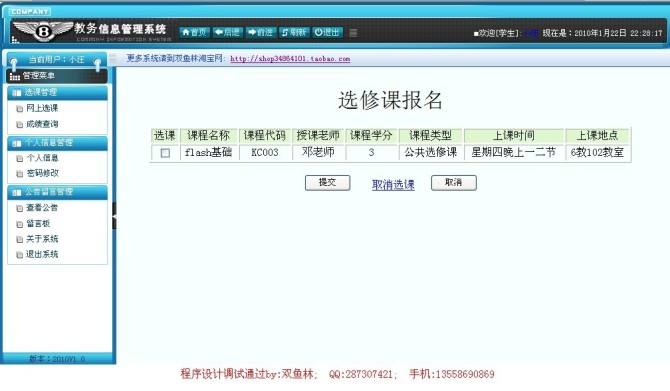This screenshot has width=670, height=391.
Task: Click the 后退 back toolbar button
Action: [228, 32]
